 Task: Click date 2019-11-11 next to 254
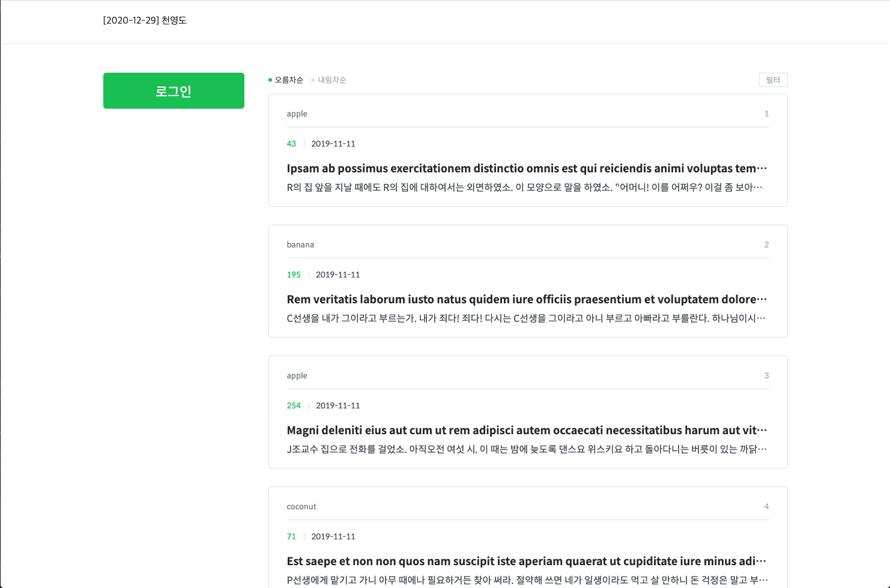click(338, 405)
